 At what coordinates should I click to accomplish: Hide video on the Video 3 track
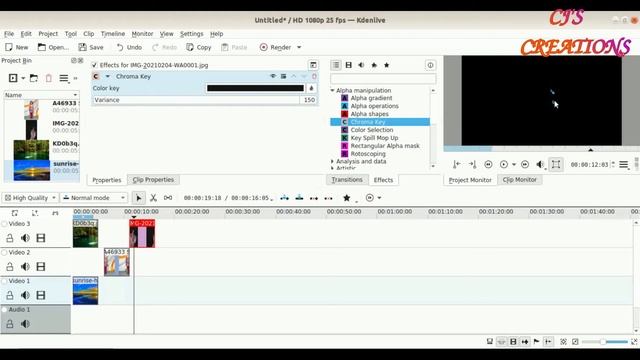pyautogui.click(x=41, y=238)
